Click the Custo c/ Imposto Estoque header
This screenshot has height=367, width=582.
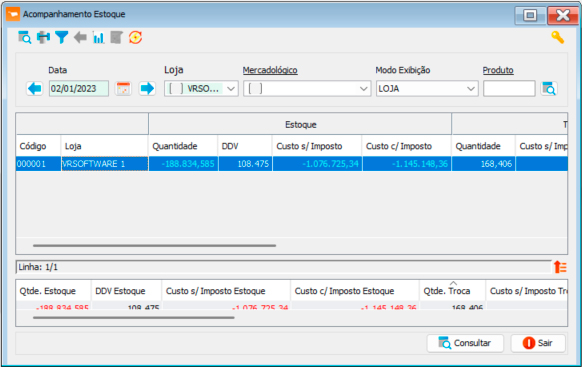[355, 291]
